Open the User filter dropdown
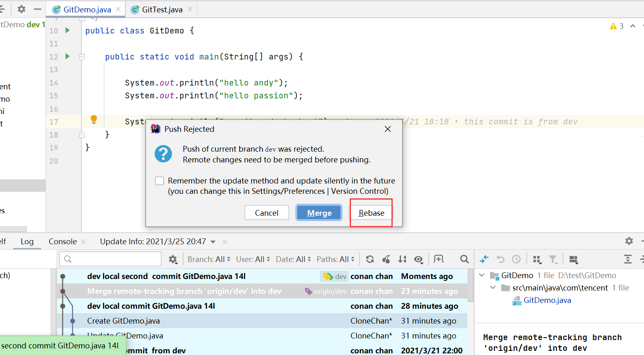 [x=253, y=259]
